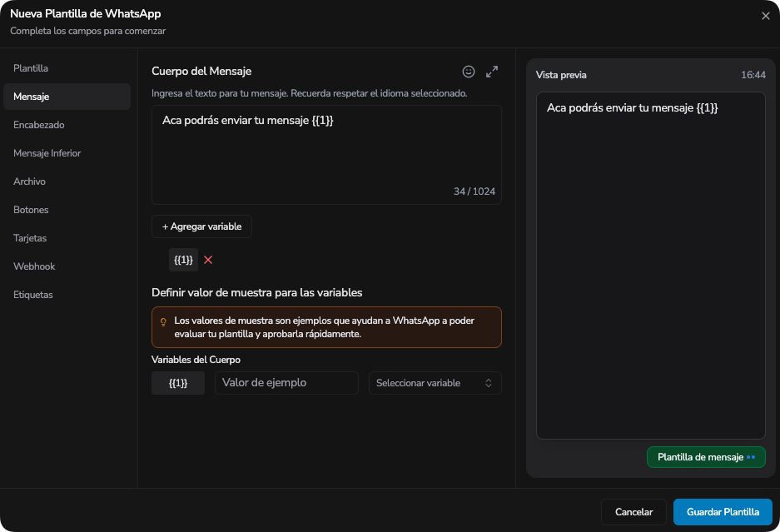Screen dimensions: 780x532
Task: Save with Guardar Plantilla button
Action: [723, 512]
